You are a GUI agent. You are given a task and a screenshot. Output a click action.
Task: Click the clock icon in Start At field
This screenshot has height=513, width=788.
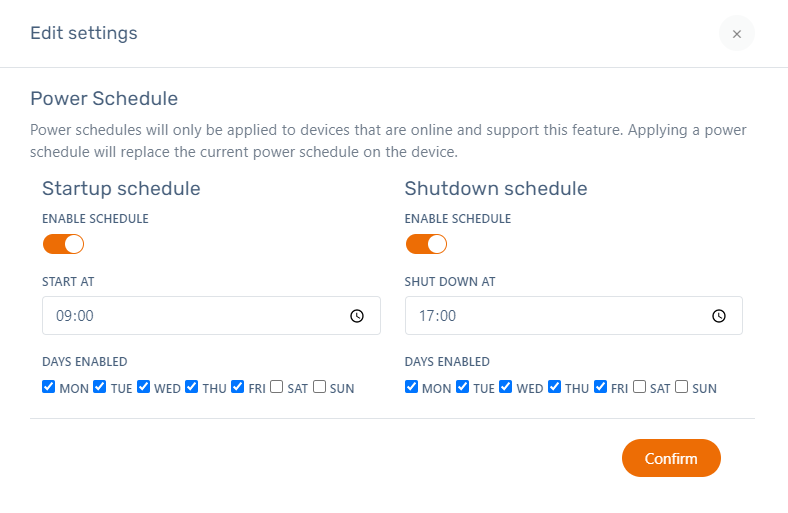coord(357,316)
